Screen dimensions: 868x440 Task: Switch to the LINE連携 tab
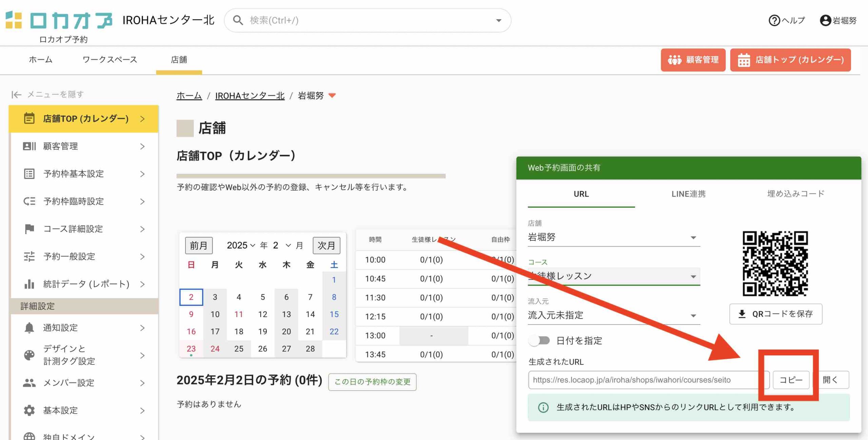click(688, 194)
